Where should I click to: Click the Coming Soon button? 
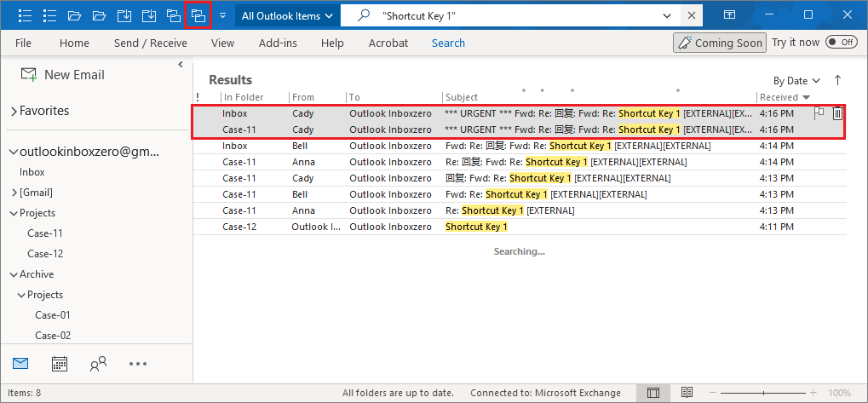coord(718,43)
